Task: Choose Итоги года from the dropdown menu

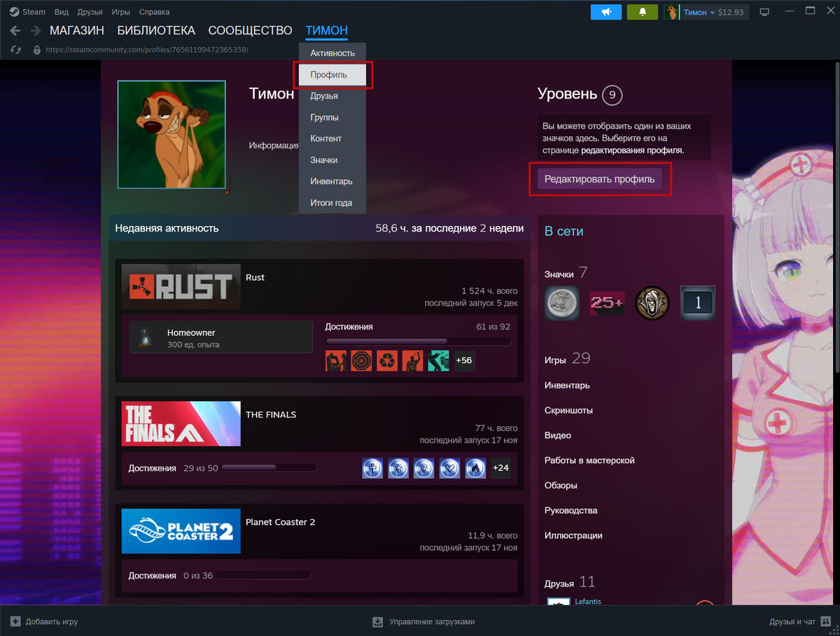Action: pos(332,203)
